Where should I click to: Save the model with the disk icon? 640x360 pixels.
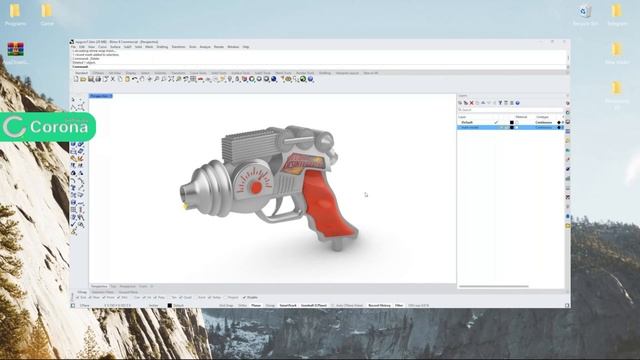[91, 79]
